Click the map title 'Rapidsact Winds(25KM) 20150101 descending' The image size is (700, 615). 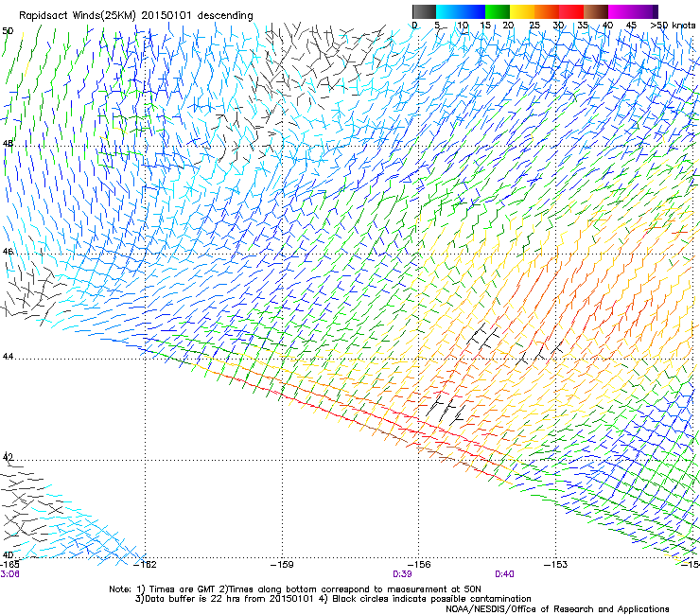[136, 16]
